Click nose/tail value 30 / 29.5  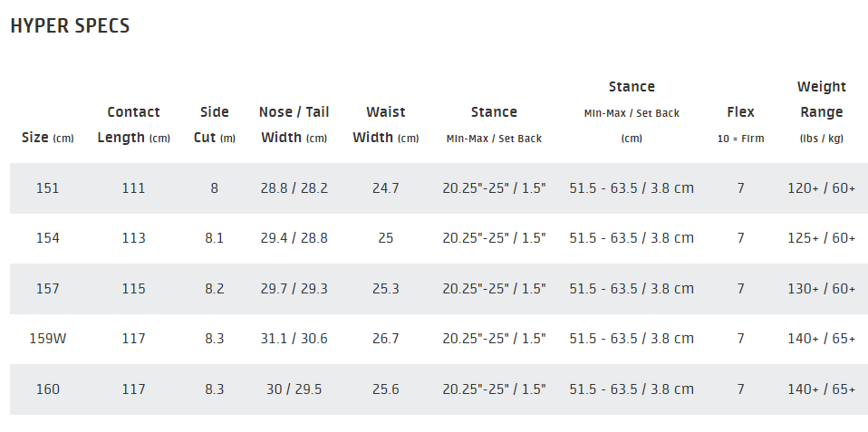point(294,389)
